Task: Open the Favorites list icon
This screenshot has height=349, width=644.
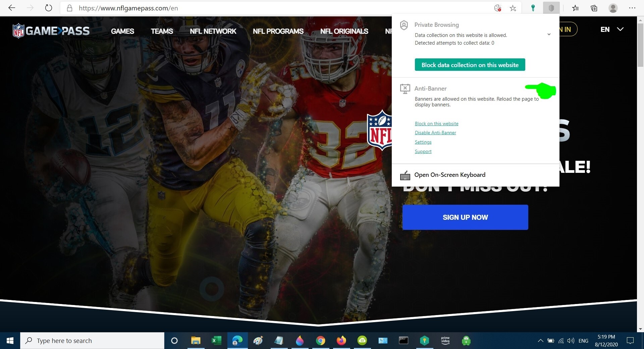Action: point(576,8)
